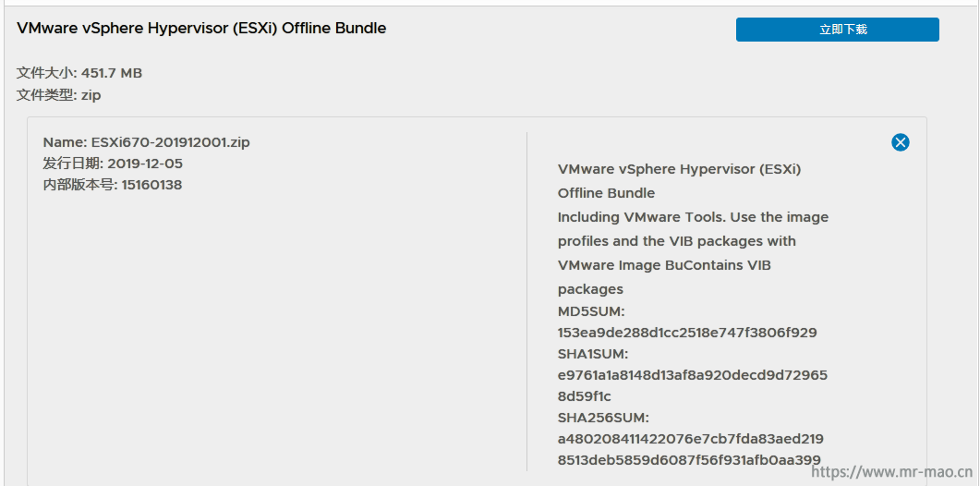980x486 pixels.
Task: Click the 发行日期 2019-12-05 line
Action: tap(113, 164)
